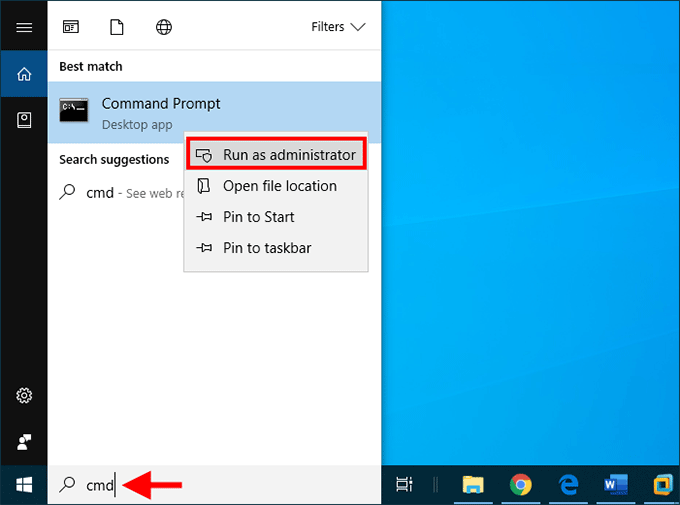Launch Microsoft Edge from taskbar
The height and width of the screenshot is (505, 680).
(568, 485)
